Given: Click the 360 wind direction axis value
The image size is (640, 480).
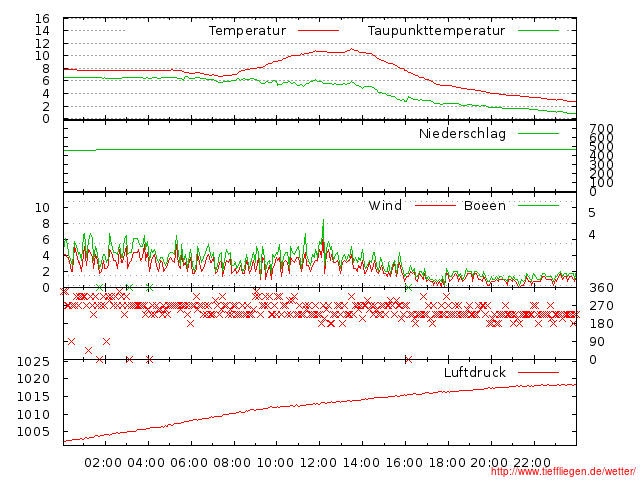Looking at the screenshot, I should coord(602,288).
